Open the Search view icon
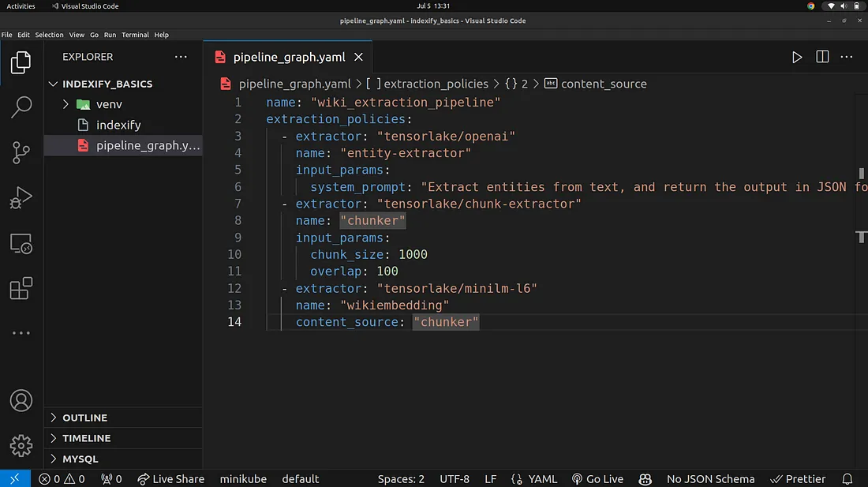The height and width of the screenshot is (487, 868). pyautogui.click(x=21, y=107)
